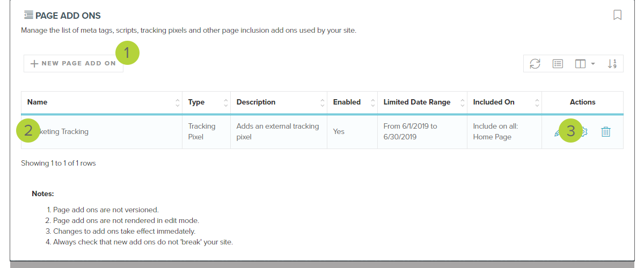Edit the Marketing Tracking add on with the pencil icon

558,132
